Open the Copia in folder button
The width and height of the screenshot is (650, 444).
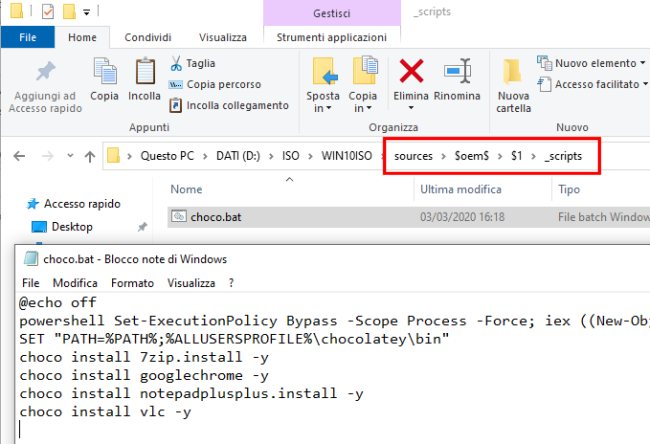point(363,85)
